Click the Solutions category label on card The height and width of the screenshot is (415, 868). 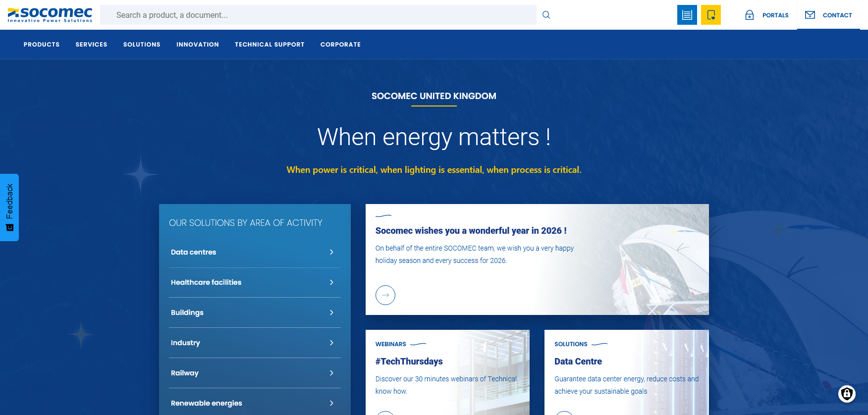(571, 344)
